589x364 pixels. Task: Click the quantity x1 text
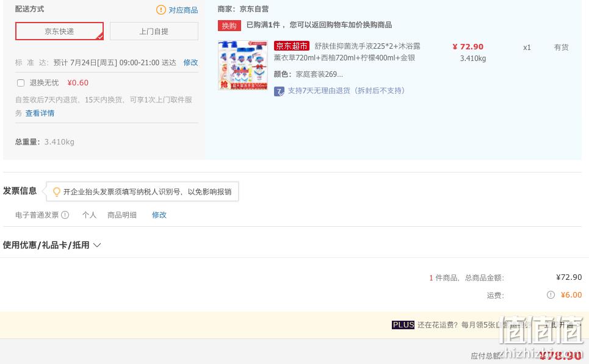[527, 48]
